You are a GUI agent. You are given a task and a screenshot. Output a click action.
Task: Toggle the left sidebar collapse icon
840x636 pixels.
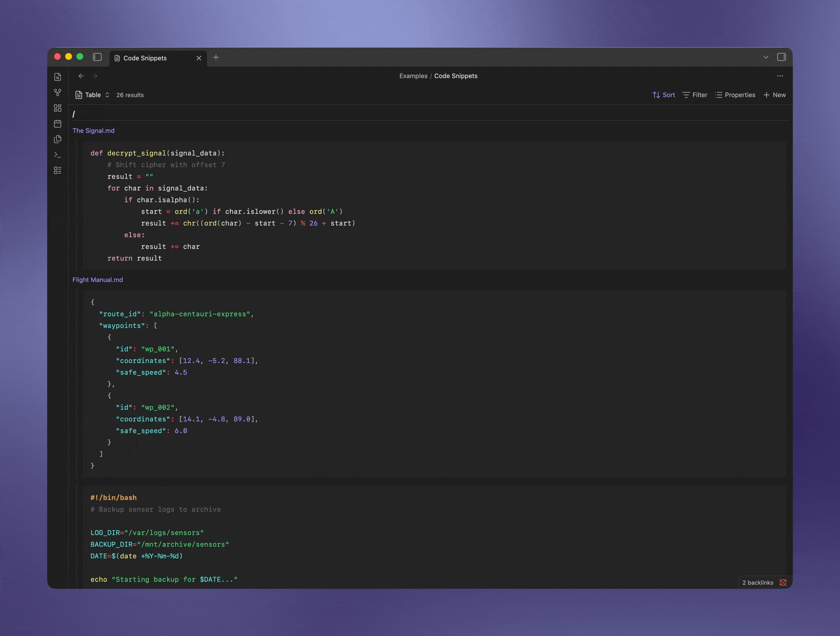tap(97, 57)
